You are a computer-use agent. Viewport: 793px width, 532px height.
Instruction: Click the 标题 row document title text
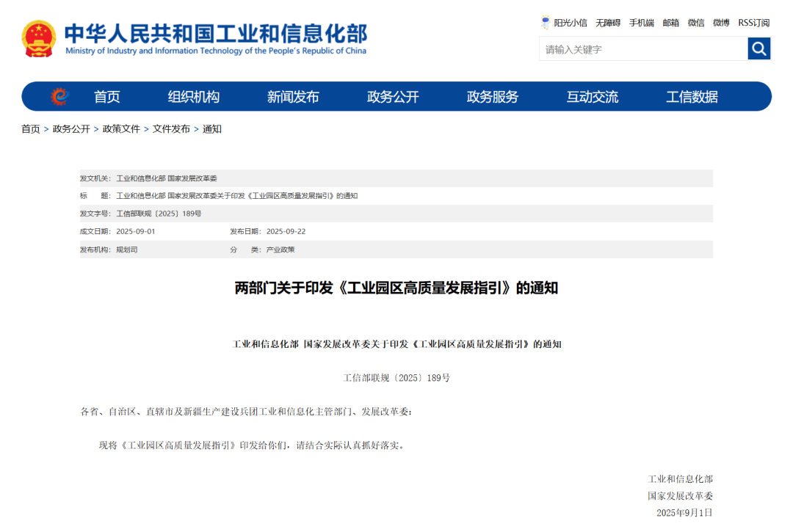(236, 196)
